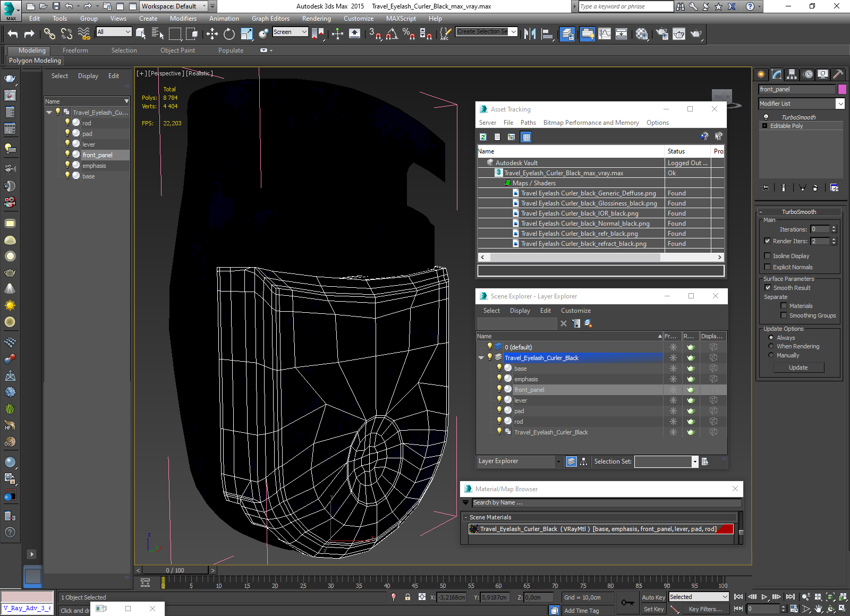Select the When Rendering update option
Screen dimensions: 850x616
tap(771, 346)
